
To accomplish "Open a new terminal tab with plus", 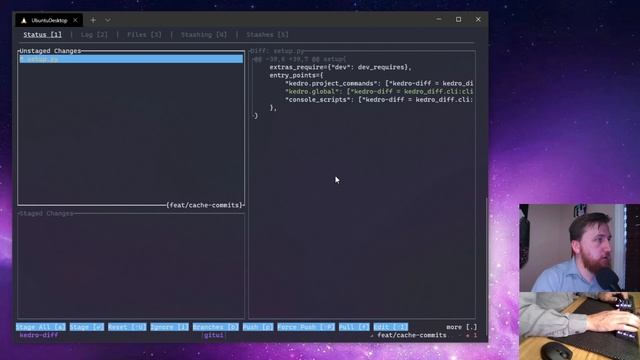I will [x=93, y=20].
